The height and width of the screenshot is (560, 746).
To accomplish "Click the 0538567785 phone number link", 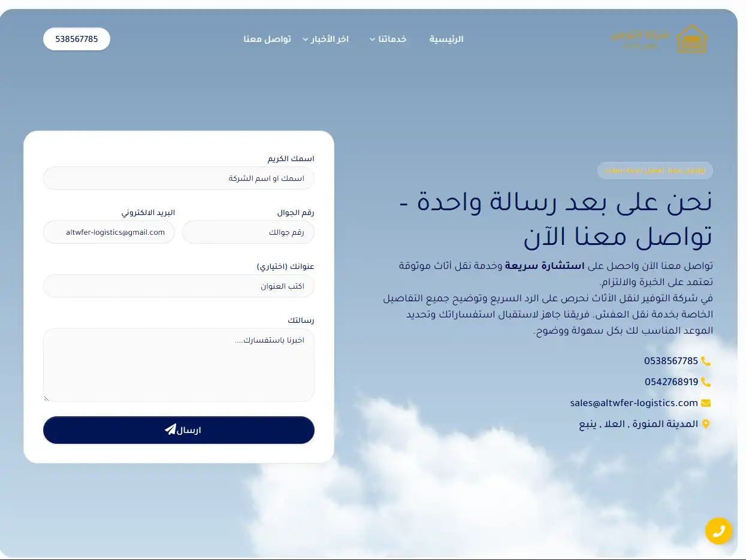I will point(671,361).
